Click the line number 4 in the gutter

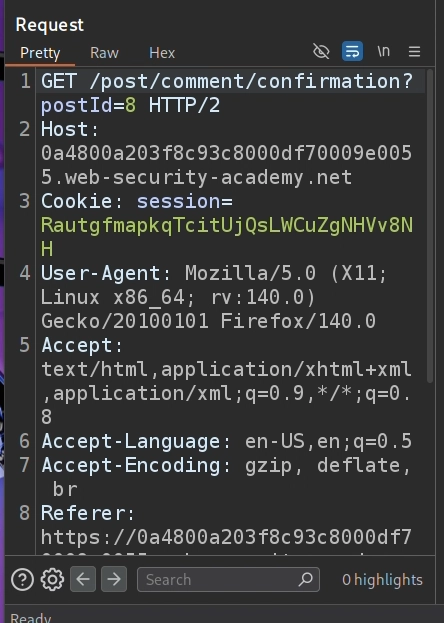[25, 273]
